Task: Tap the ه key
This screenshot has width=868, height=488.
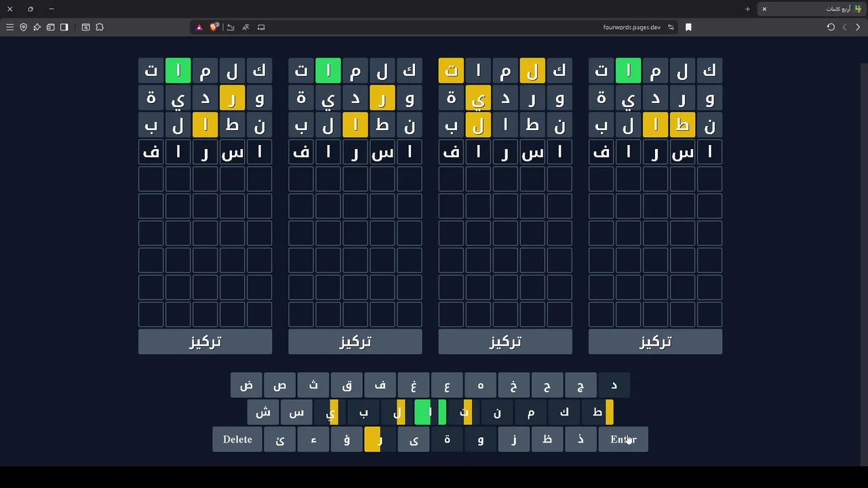Action: [480, 386]
